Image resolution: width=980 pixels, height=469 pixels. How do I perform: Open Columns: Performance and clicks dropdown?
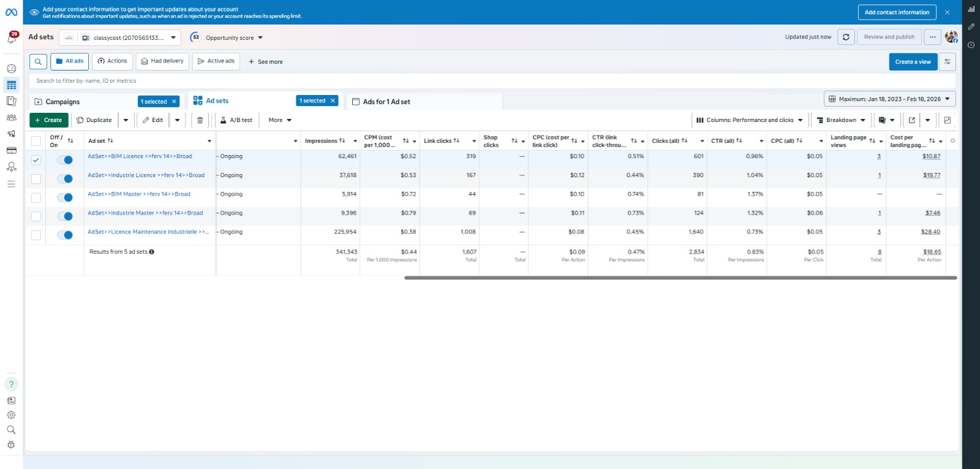[x=750, y=120]
